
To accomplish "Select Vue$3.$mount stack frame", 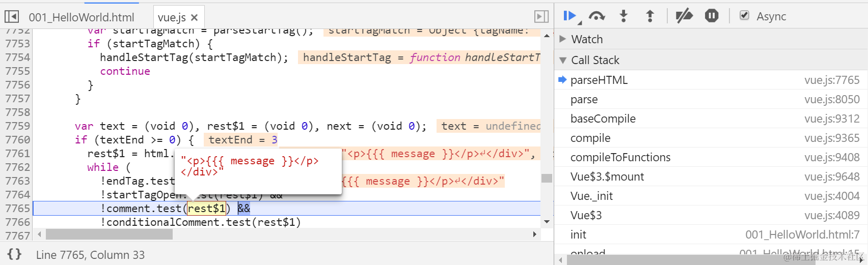I will pyautogui.click(x=711, y=176).
